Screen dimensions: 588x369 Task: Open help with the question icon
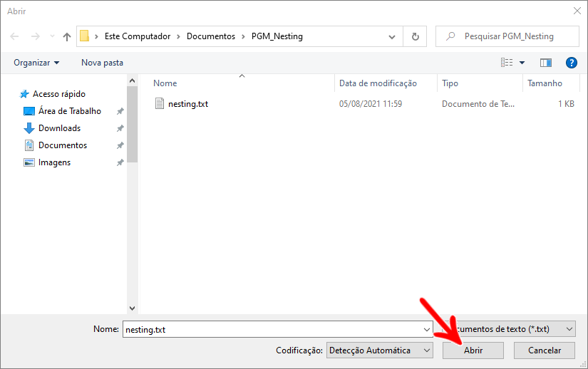(x=571, y=63)
